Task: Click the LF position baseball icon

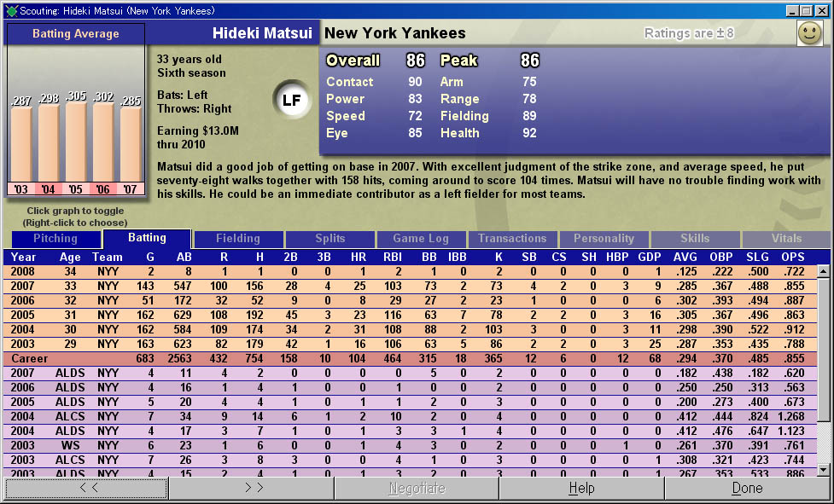Action: (x=291, y=100)
